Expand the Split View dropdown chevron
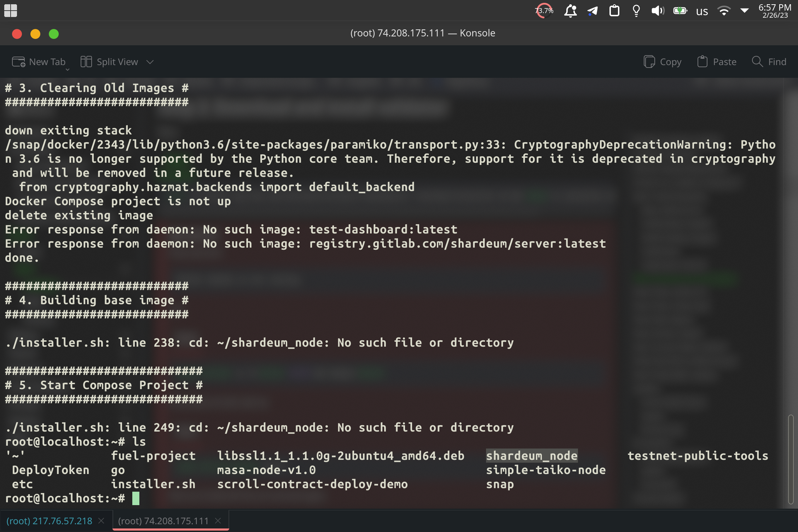798x532 pixels. click(150, 62)
